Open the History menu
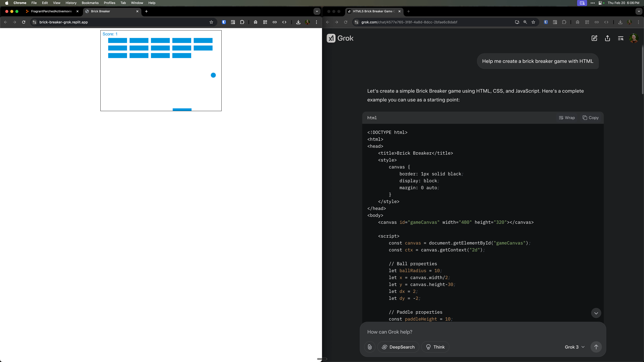The image size is (644, 362). 71,3
